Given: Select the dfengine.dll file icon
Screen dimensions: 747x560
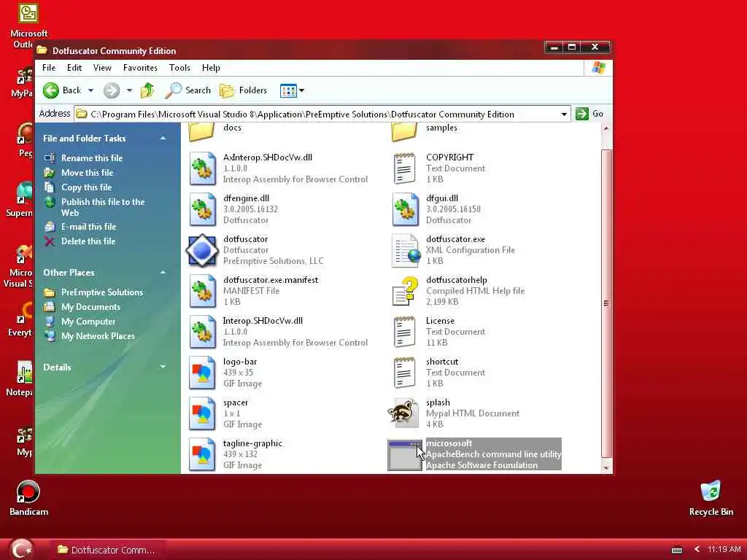Looking at the screenshot, I should (x=203, y=209).
